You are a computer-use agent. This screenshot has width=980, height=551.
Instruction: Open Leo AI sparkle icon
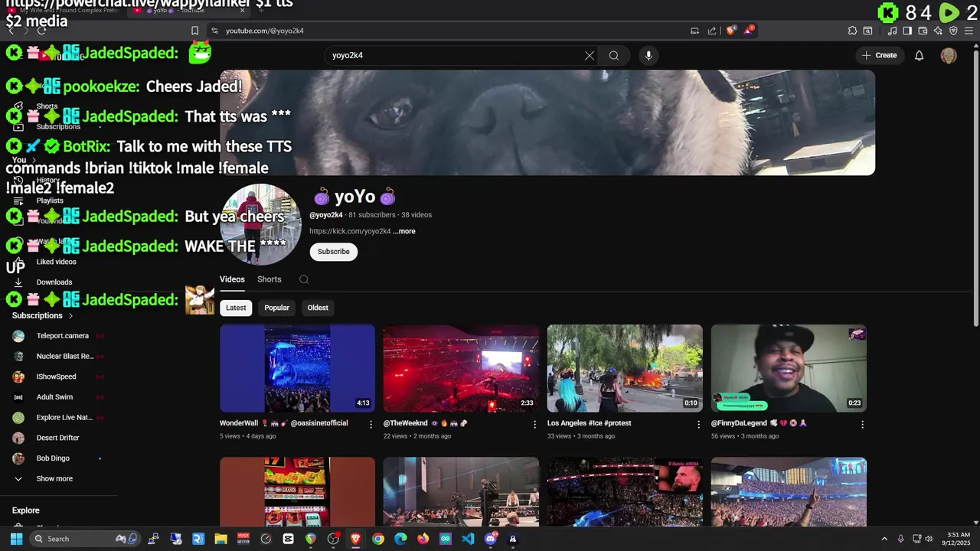(x=938, y=31)
